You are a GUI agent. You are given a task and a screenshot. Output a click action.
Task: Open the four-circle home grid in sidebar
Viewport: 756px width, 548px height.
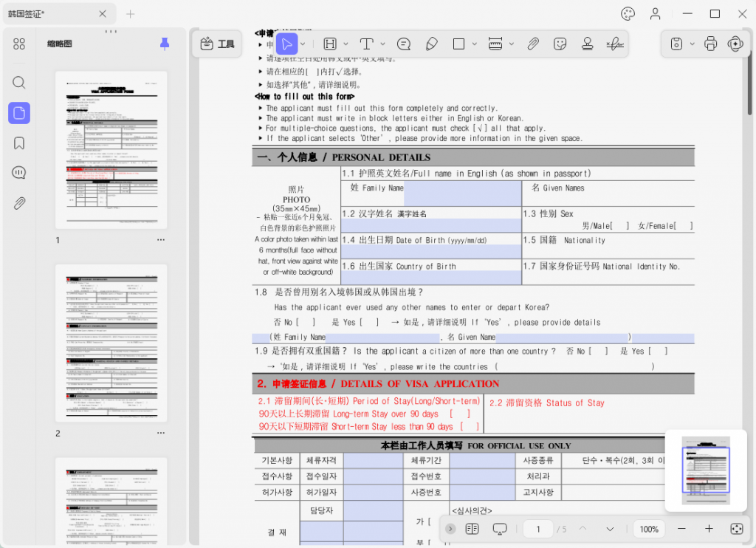pos(18,44)
